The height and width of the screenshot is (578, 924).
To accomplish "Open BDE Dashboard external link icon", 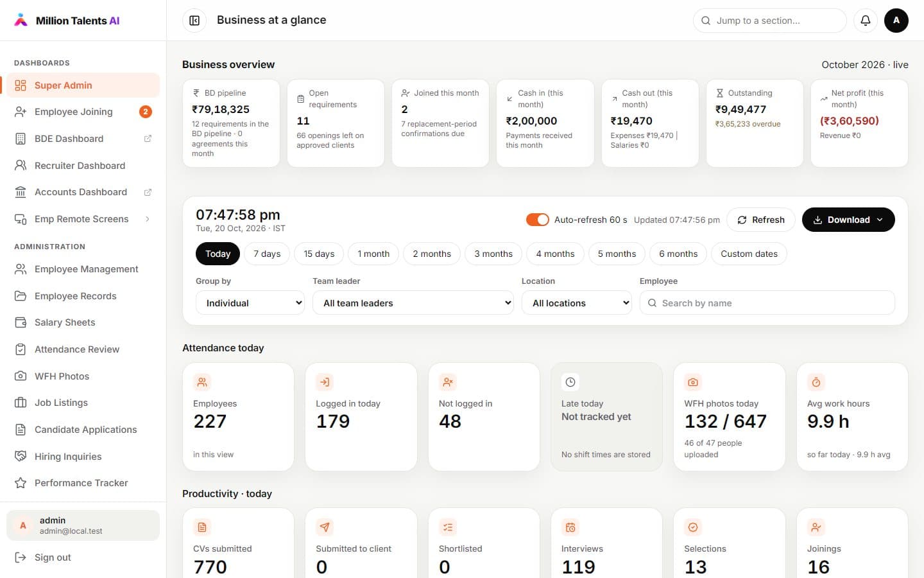I will 148,139.
